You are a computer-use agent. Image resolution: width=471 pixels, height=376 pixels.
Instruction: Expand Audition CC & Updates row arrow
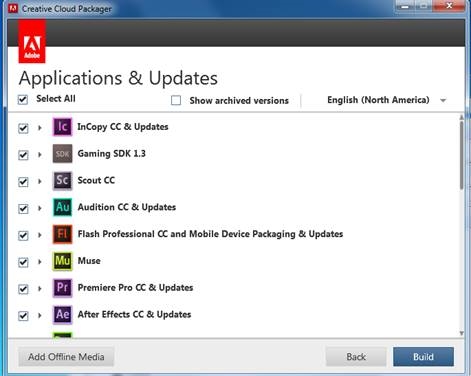point(40,208)
